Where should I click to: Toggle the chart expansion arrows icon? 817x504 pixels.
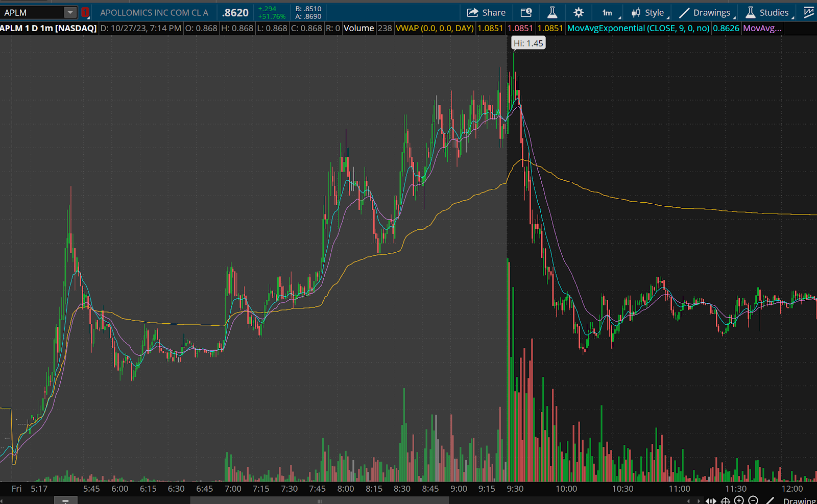click(710, 500)
